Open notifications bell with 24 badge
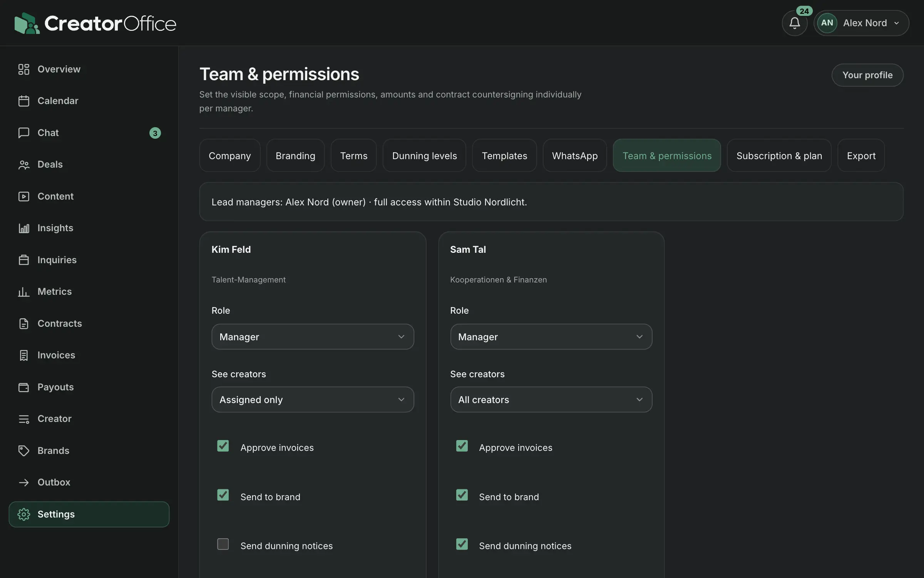 (x=795, y=23)
